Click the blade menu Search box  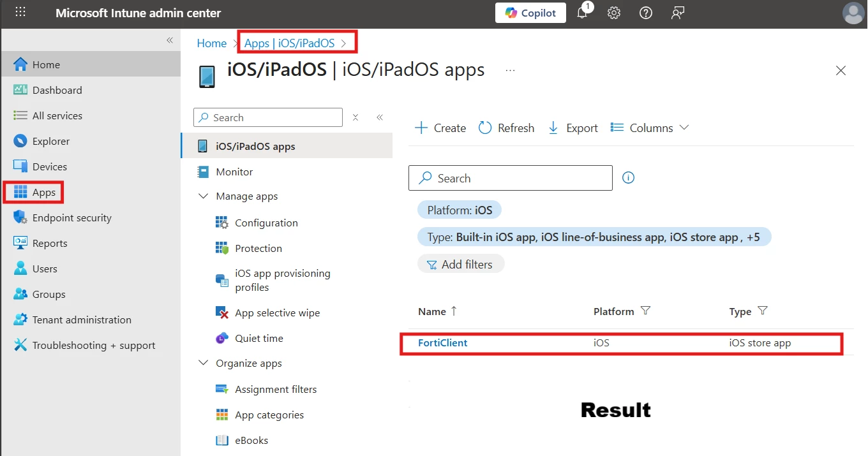(268, 117)
